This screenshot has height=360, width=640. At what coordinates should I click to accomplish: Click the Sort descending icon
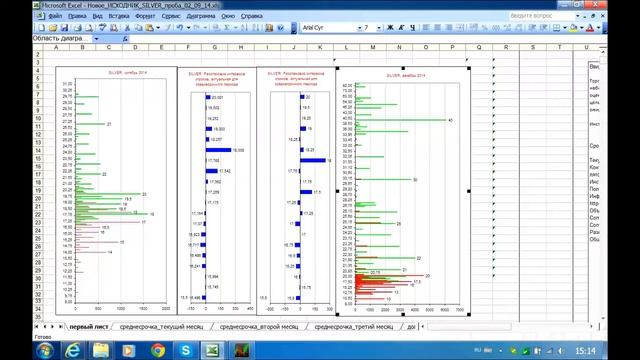pos(256,28)
